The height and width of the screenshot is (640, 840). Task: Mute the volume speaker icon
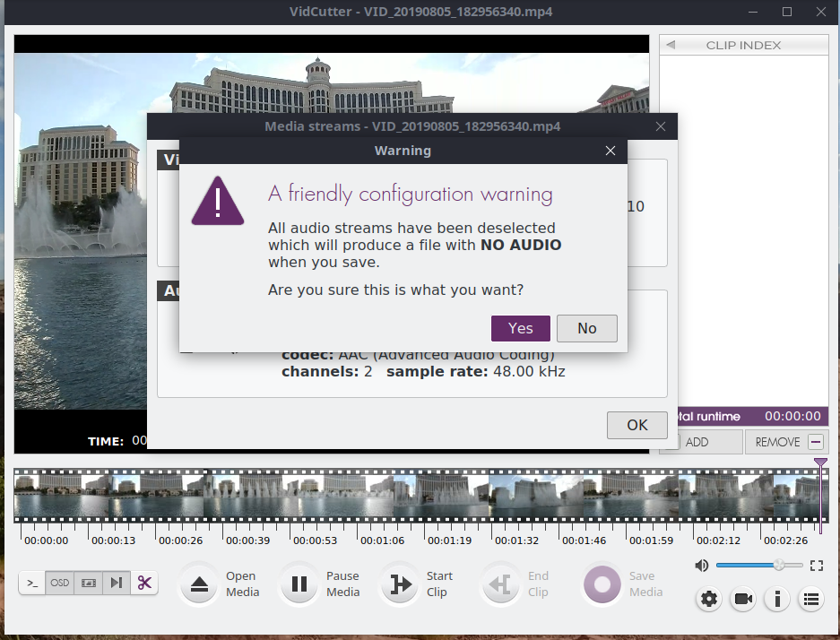coord(701,565)
